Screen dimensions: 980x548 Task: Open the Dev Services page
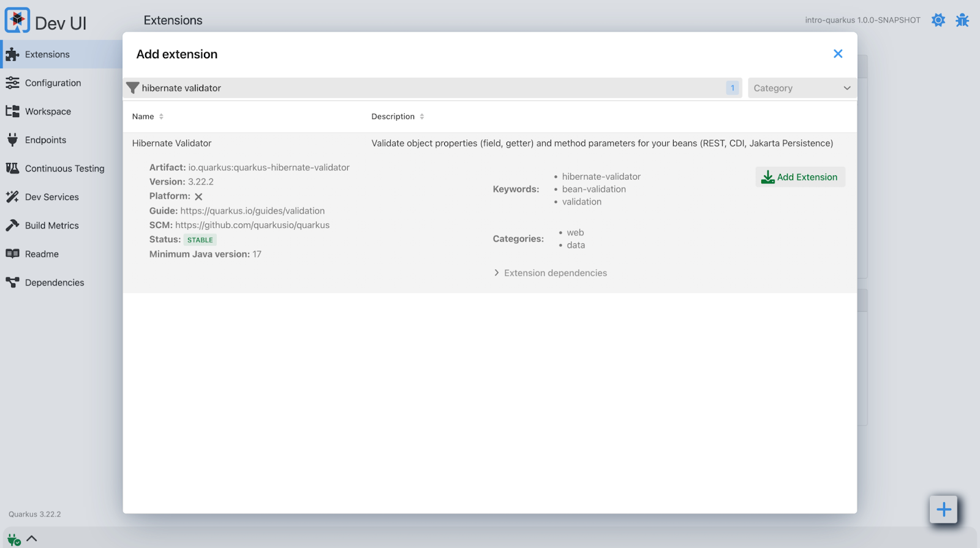pyautogui.click(x=61, y=197)
